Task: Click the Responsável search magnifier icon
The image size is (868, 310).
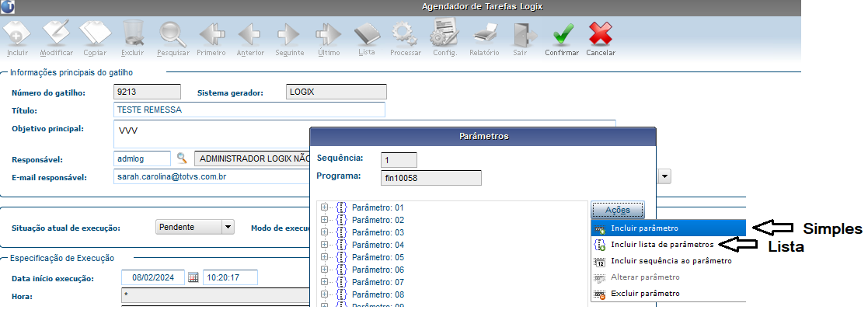Action: coord(182,158)
